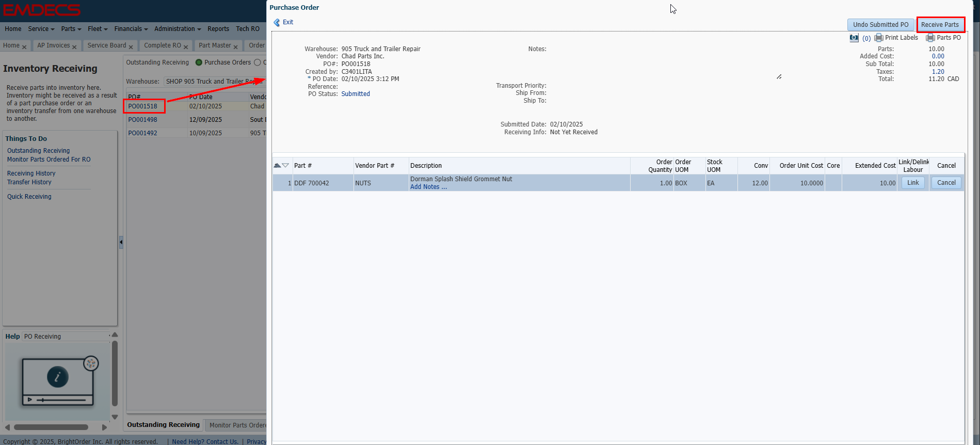Click the Parts PO printer icon
The height and width of the screenshot is (445, 980).
click(930, 38)
